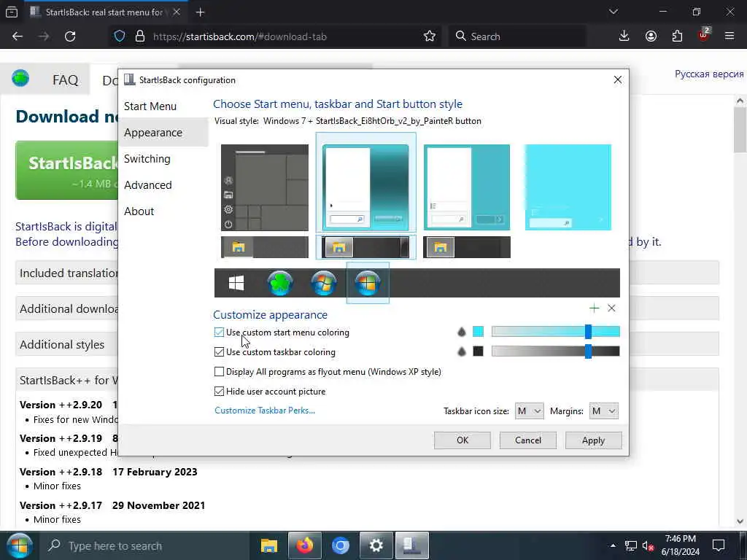The width and height of the screenshot is (747, 560).
Task: Select the Ei8htOrb start button style
Action: coord(368,283)
